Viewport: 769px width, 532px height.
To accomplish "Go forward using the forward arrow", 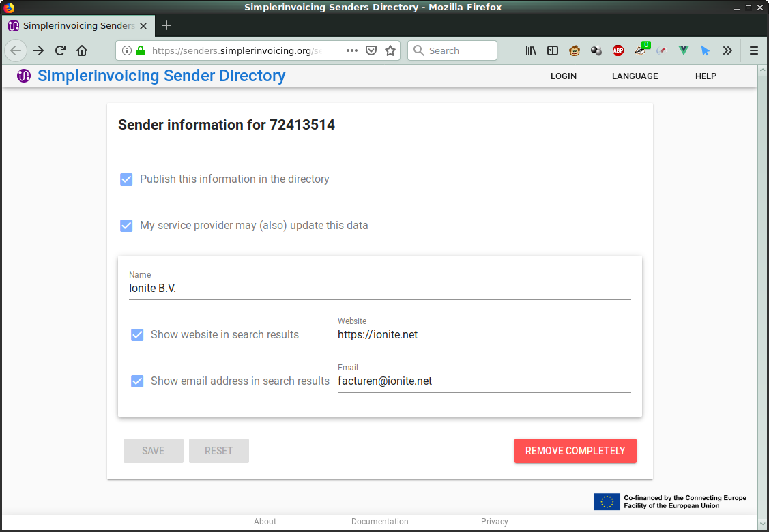I will point(38,50).
